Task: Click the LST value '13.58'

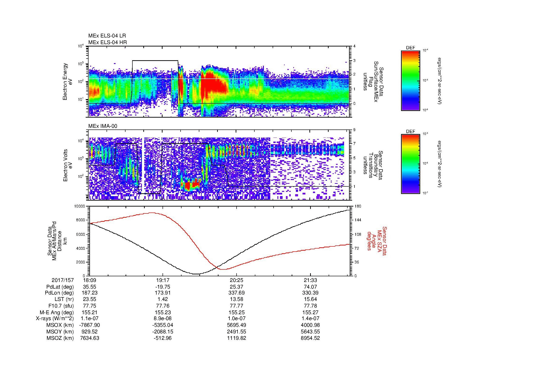Action: tap(236, 300)
